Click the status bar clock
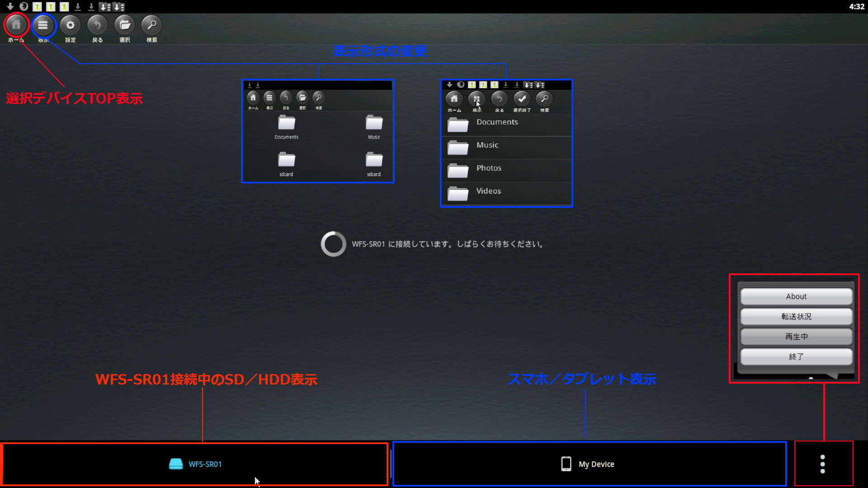This screenshot has width=868, height=488. click(856, 7)
